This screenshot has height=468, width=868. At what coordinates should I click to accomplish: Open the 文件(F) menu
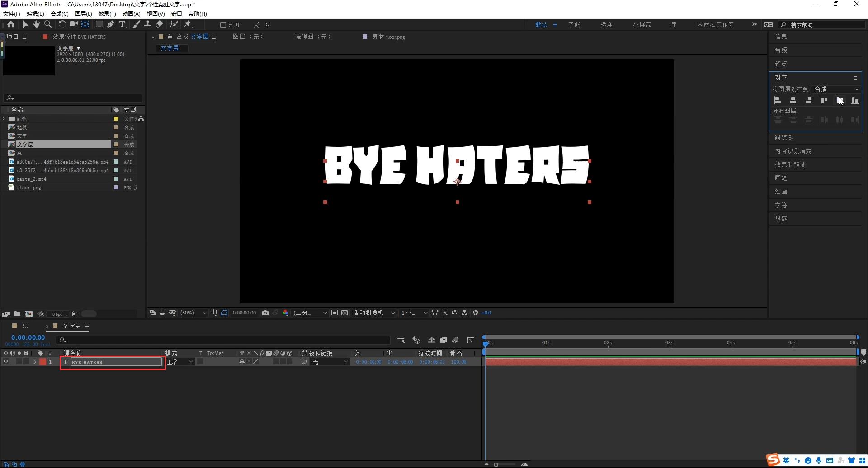12,14
